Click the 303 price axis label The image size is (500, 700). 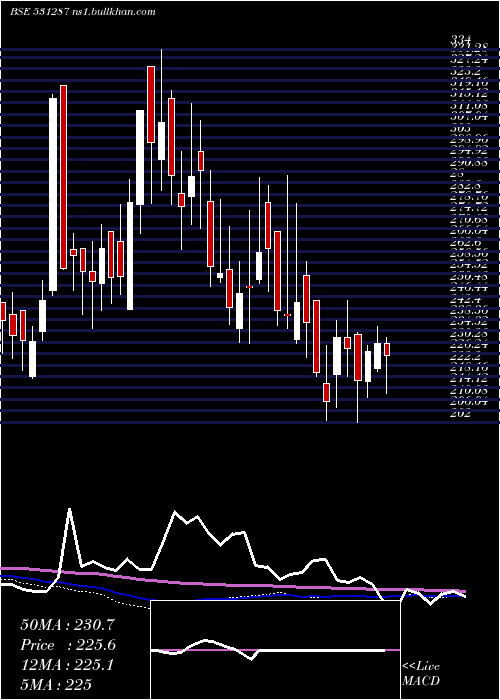pos(461,128)
